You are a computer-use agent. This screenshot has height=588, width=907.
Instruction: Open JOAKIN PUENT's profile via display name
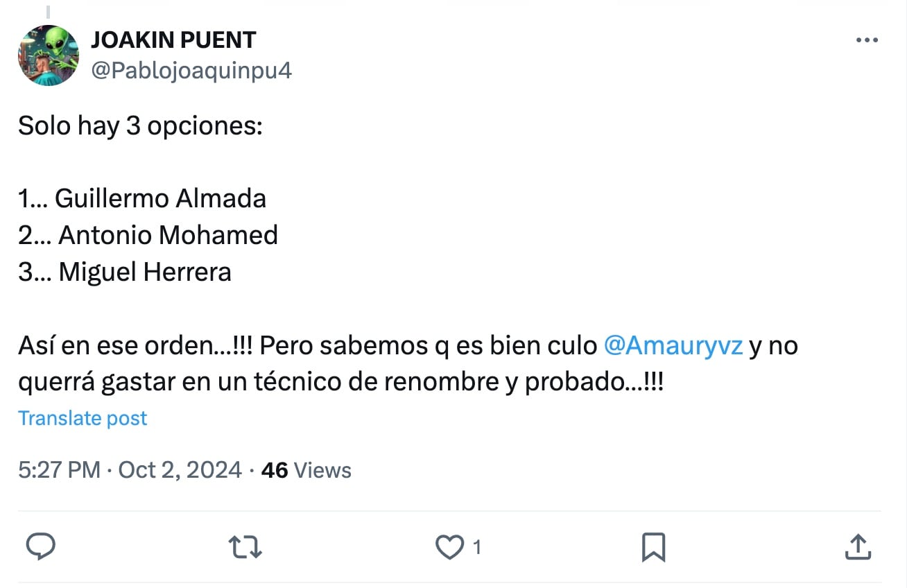coord(173,40)
